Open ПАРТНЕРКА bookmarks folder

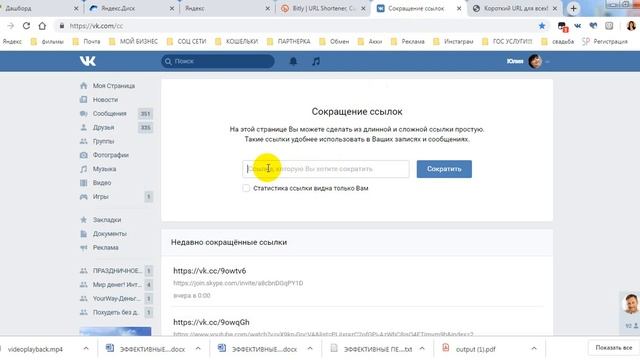[289, 41]
